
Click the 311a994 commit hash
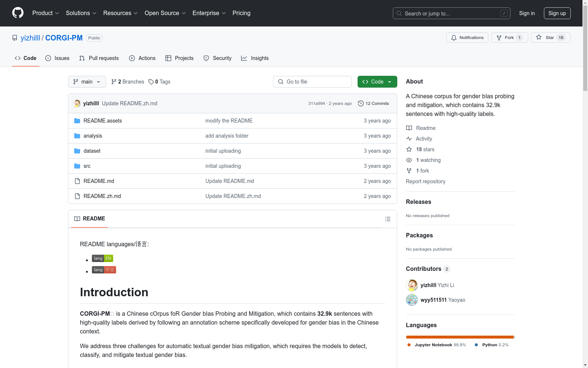pos(316,103)
